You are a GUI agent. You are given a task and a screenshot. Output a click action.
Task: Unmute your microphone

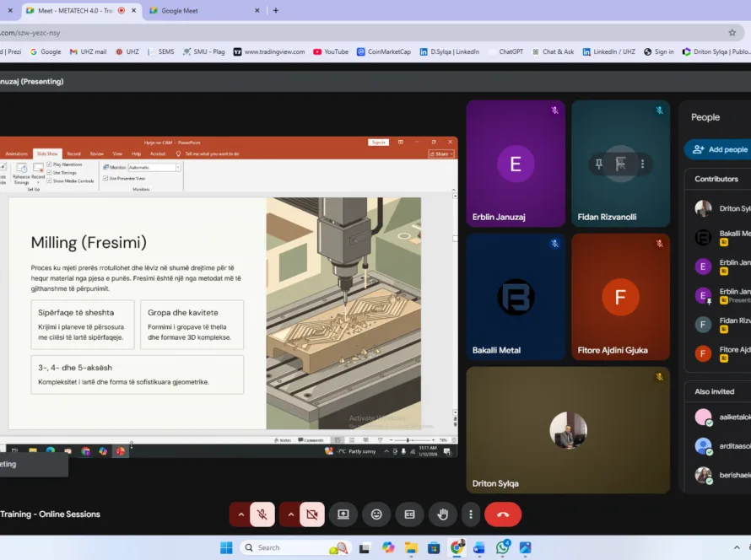pyautogui.click(x=263, y=514)
